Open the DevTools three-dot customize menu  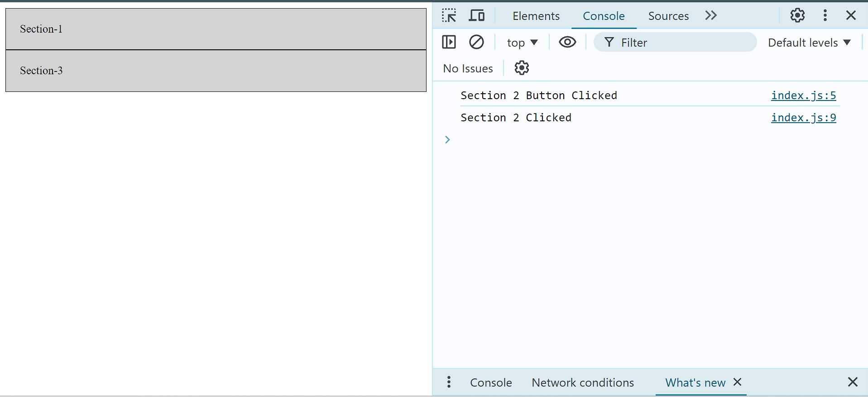pos(825,15)
